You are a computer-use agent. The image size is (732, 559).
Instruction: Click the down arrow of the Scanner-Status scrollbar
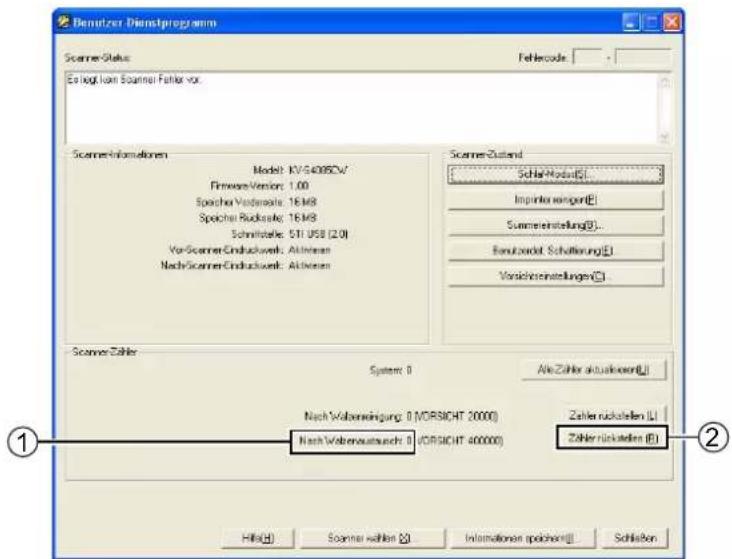click(x=664, y=137)
